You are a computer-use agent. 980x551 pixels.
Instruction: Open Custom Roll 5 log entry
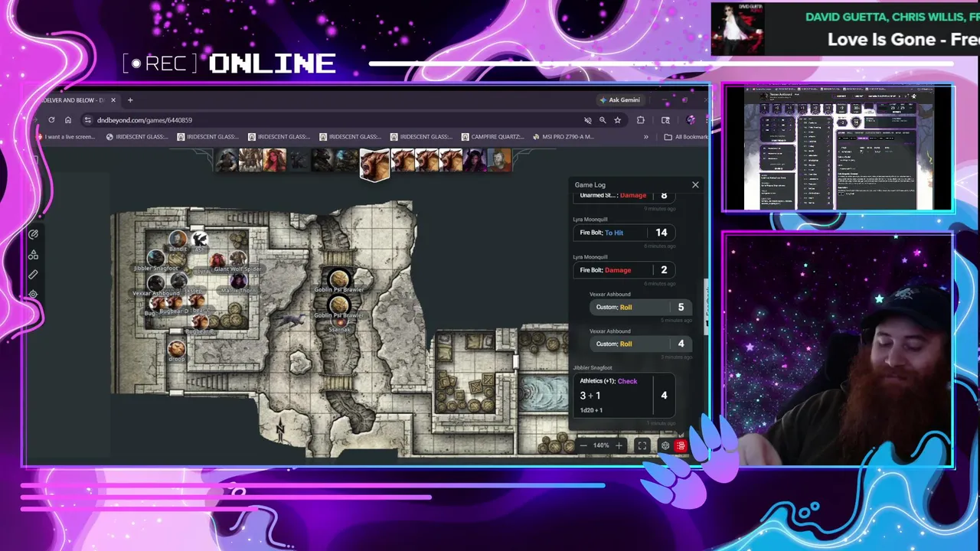click(x=641, y=307)
